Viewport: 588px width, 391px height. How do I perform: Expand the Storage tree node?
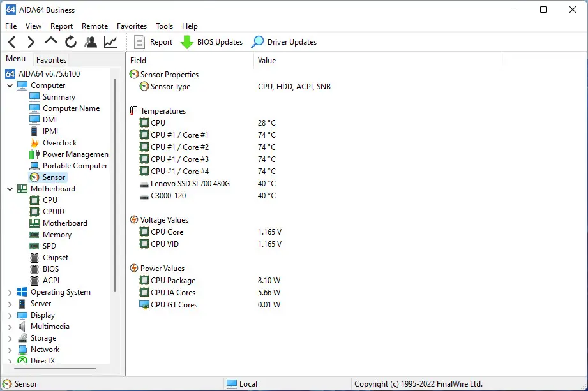coord(10,339)
